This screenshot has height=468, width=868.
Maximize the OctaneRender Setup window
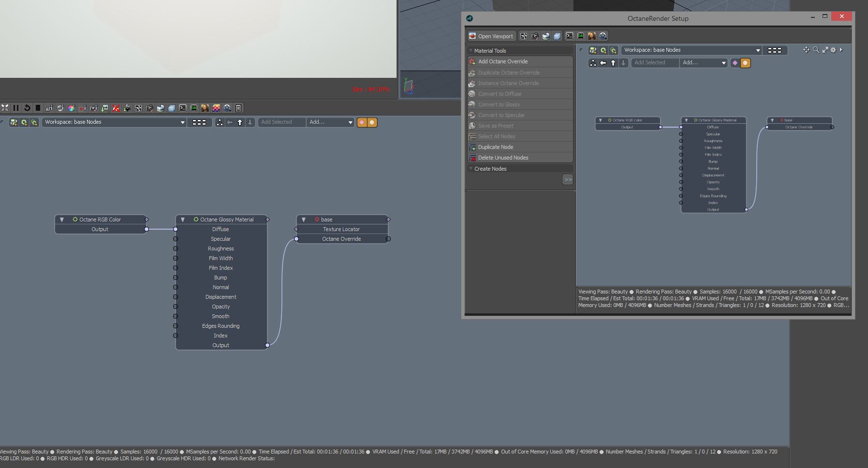coord(825,16)
